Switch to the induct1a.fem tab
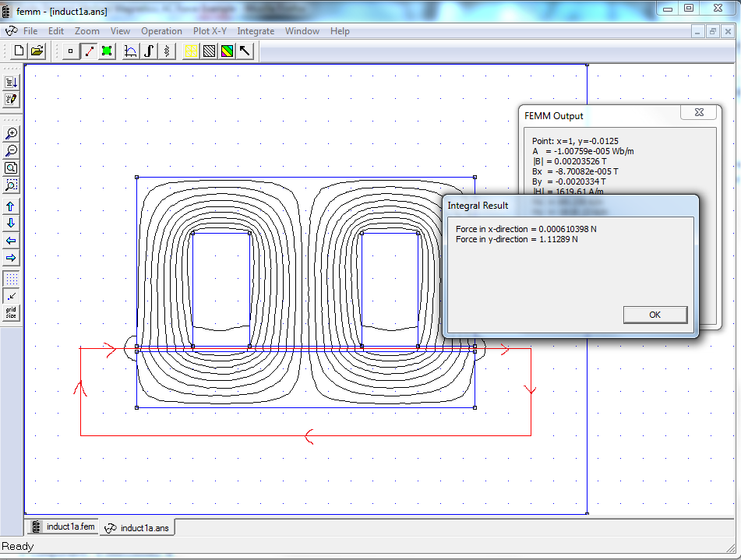 (x=63, y=527)
